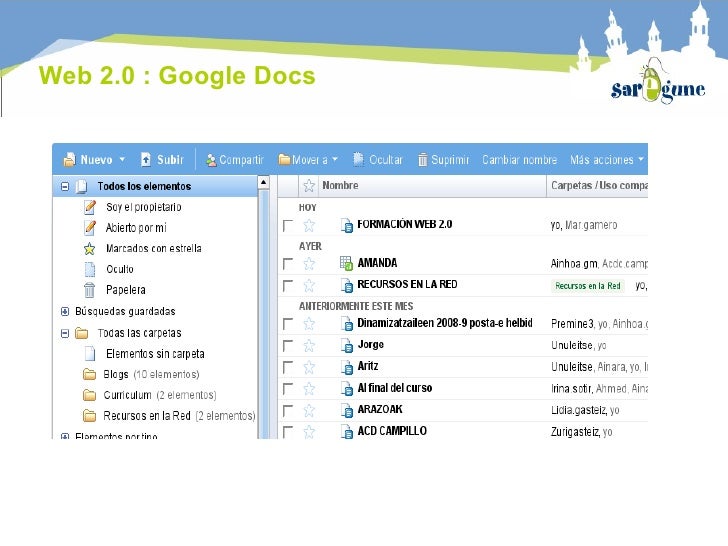Image resolution: width=728 pixels, height=546 pixels.
Task: Click the scroll up arrow in sidebar
Action: coord(263,182)
